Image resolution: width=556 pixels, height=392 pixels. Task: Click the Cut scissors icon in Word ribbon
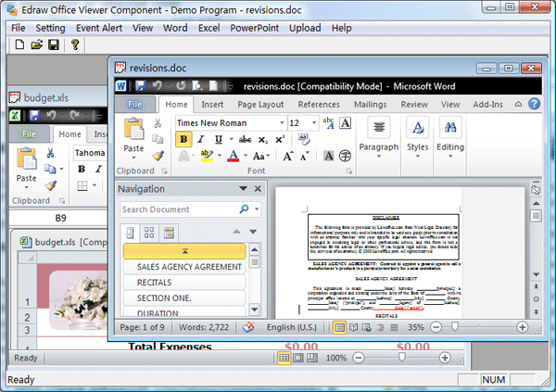tap(157, 123)
